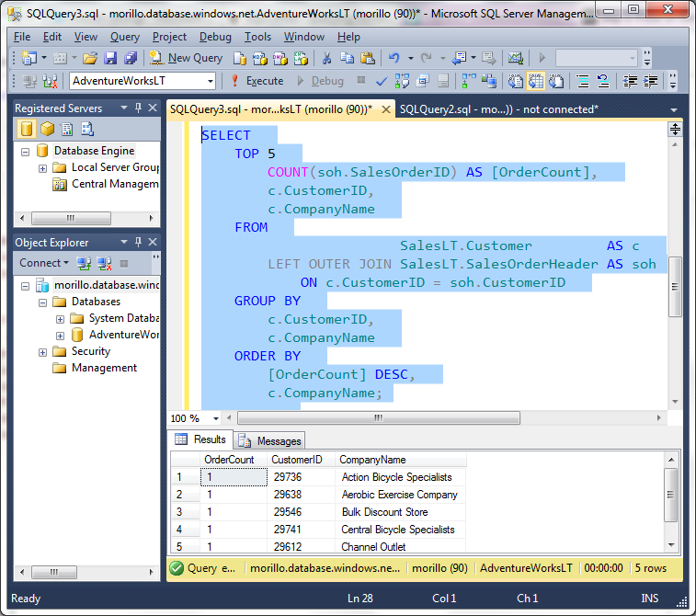Select Analysis Services cube icon in Registered Servers
The height and width of the screenshot is (616, 696).
pyautogui.click(x=47, y=129)
